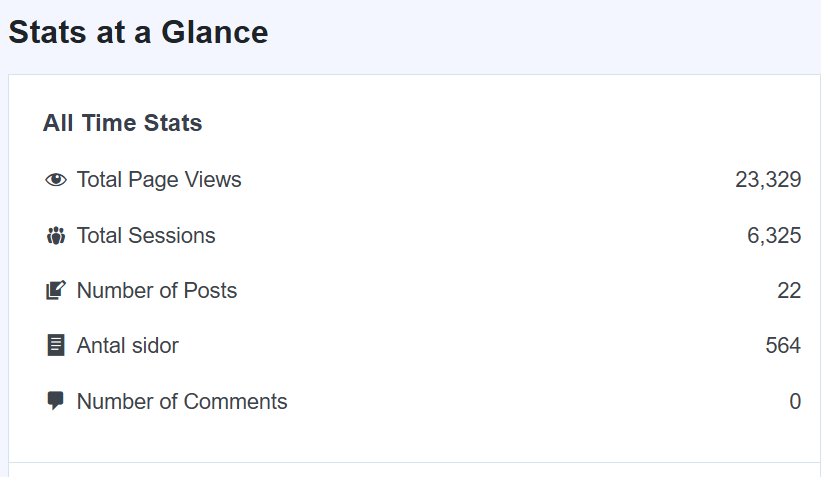Click the eye icon beside Total Page Views
The width and height of the screenshot is (821, 477).
(56, 180)
